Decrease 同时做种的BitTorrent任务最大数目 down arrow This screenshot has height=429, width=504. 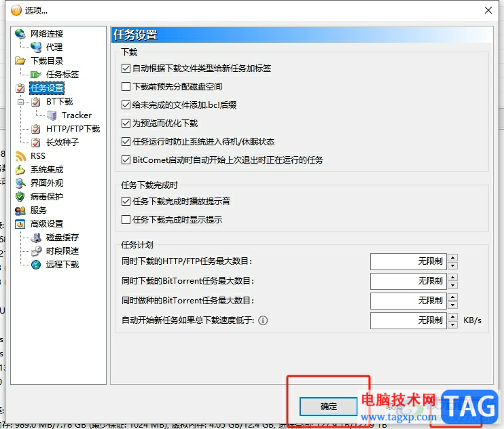pyautogui.click(x=453, y=305)
